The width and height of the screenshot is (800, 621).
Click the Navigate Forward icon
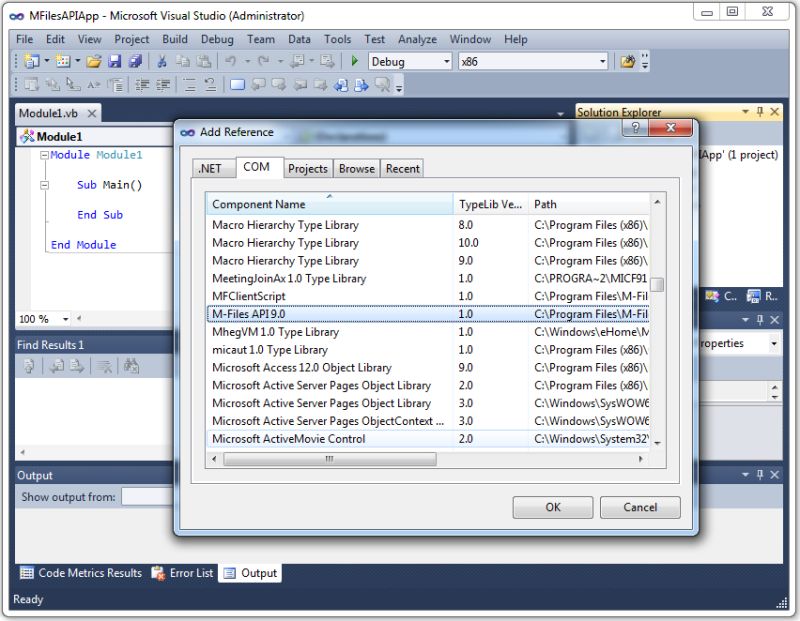coord(327,62)
